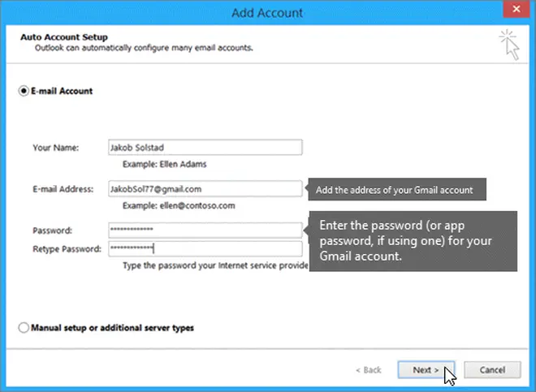This screenshot has width=536, height=392.
Task: Click the 'Retype Password:' label
Action: (x=67, y=248)
